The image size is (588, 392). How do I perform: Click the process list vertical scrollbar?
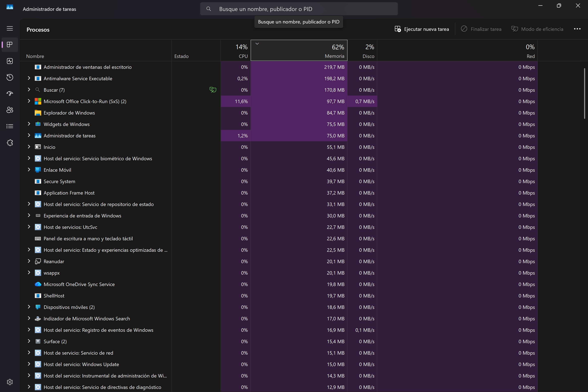click(x=585, y=93)
